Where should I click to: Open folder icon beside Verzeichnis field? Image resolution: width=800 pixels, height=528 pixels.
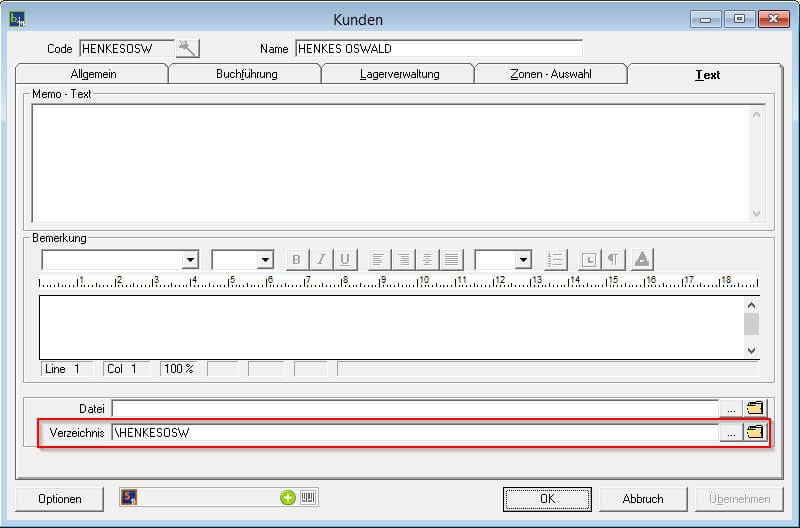click(755, 432)
